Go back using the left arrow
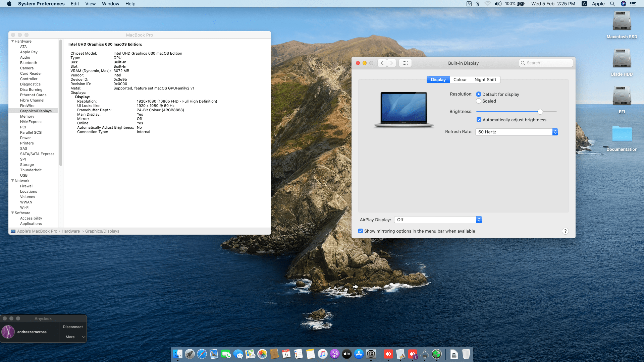Image resolution: width=644 pixels, height=362 pixels. (382, 63)
